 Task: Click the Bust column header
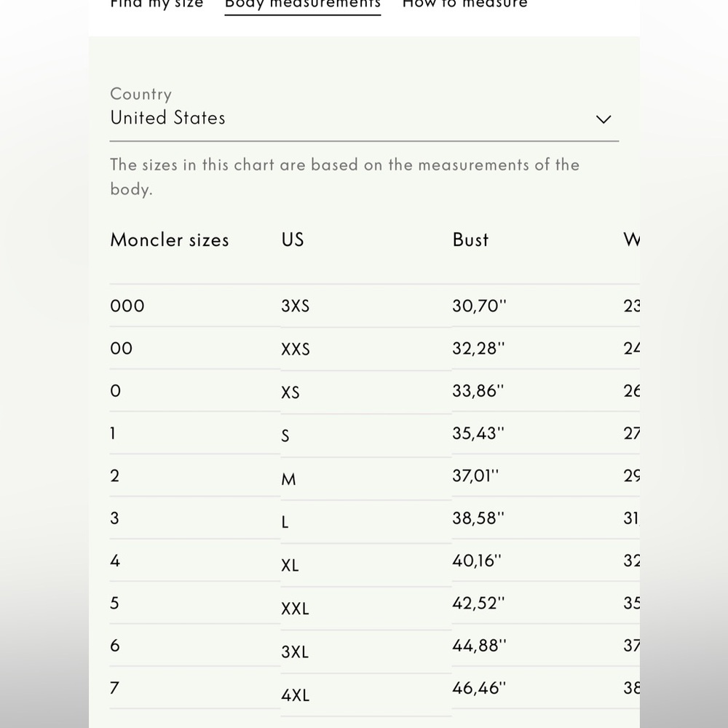[x=470, y=240]
